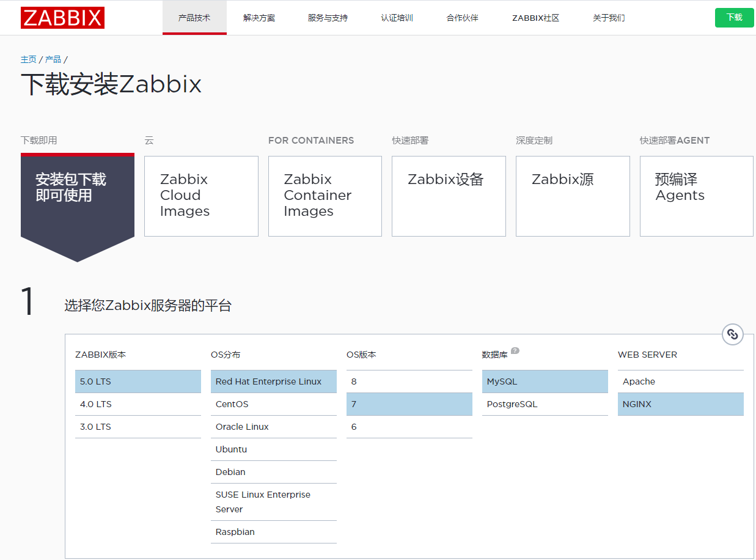This screenshot has width=756, height=560.
Task: Select Apache web server
Action: click(x=681, y=381)
